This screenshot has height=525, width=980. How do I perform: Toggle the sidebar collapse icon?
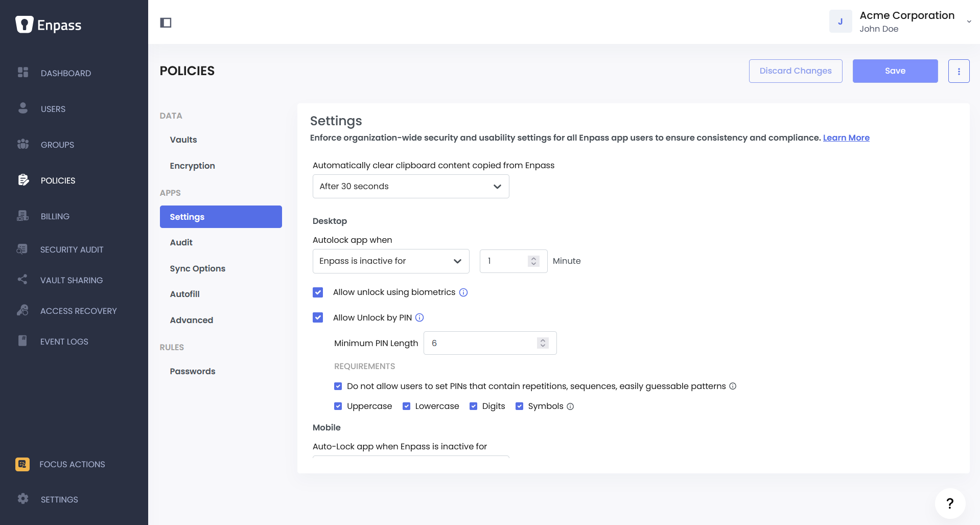pos(166,22)
